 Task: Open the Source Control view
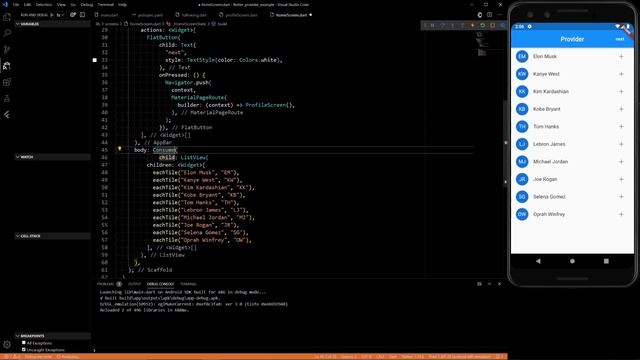[x=7, y=49]
